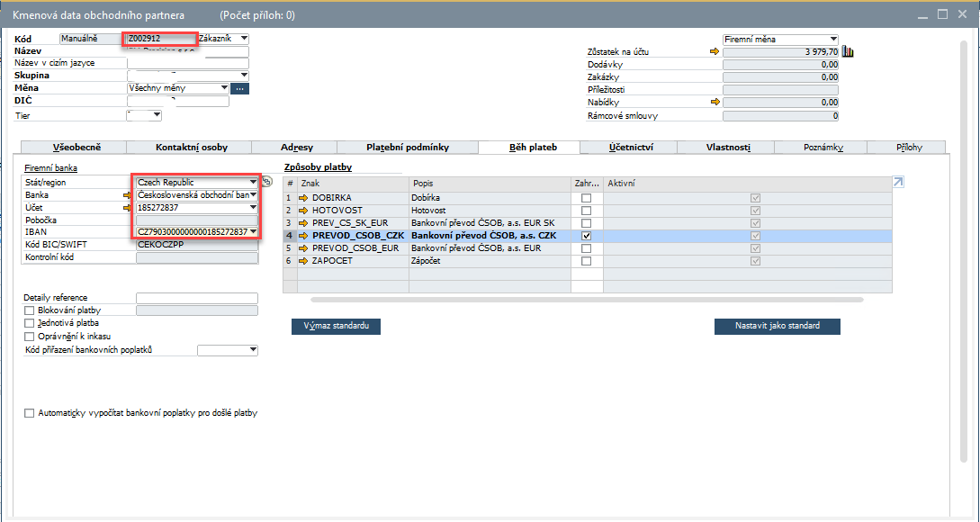This screenshot has width=980, height=522.
Task: Click icon beside Stát/region dropdown
Action: coord(267,182)
